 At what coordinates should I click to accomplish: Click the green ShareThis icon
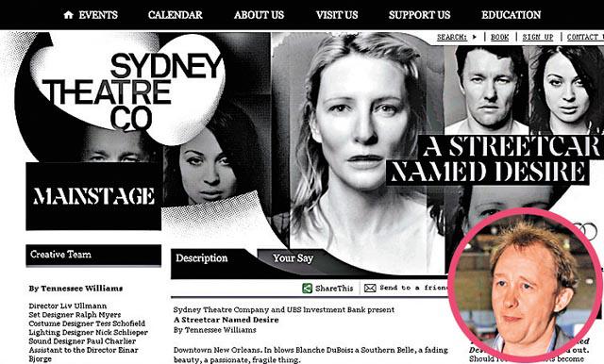[x=307, y=289]
